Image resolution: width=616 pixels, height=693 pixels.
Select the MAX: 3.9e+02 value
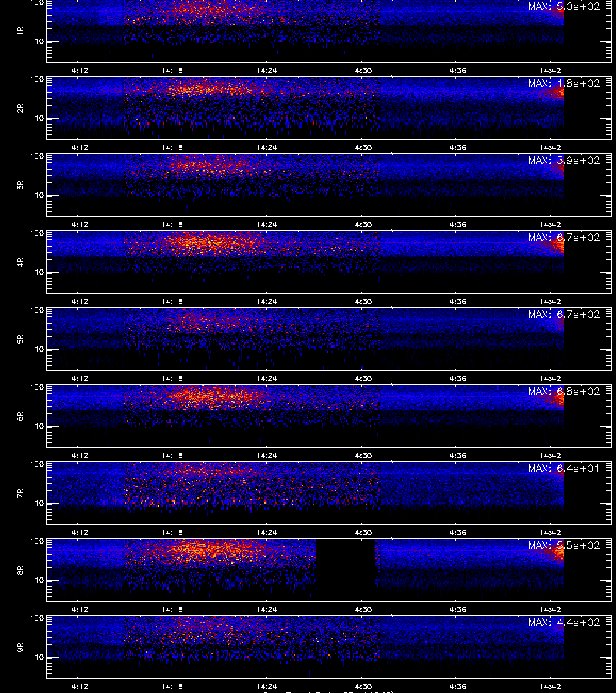(x=564, y=160)
